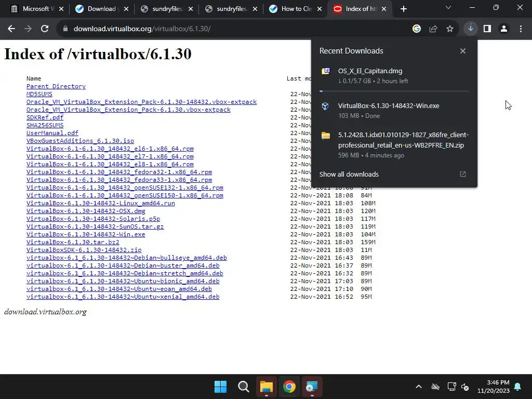Click the zip folder file icon
The width and height of the screenshot is (532, 399).
coord(325,136)
